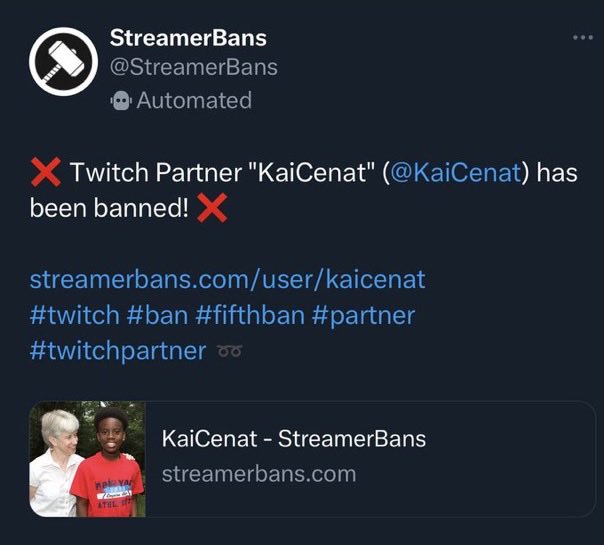The image size is (604, 545).
Task: Open the 'KaiCenat - StreamerBans' card title
Action: click(x=294, y=439)
